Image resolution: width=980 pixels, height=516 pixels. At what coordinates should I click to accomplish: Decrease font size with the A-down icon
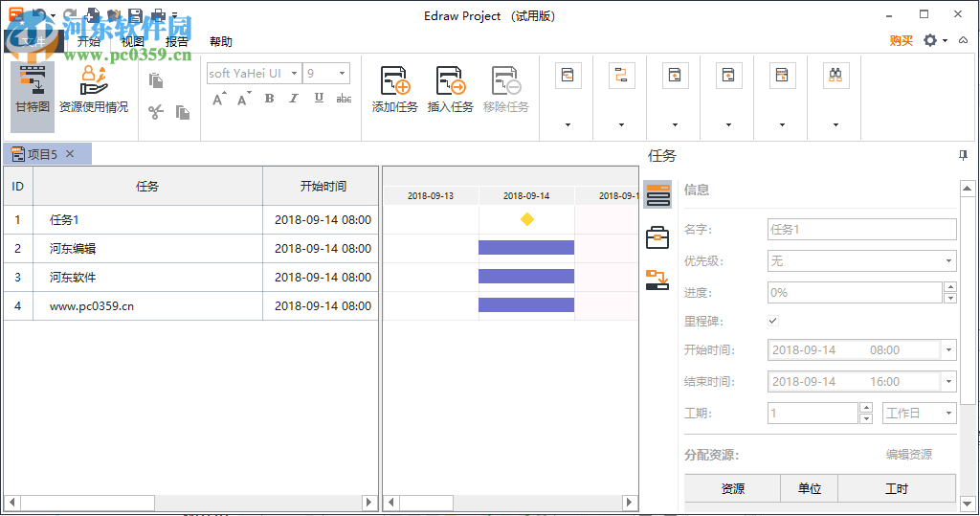244,99
